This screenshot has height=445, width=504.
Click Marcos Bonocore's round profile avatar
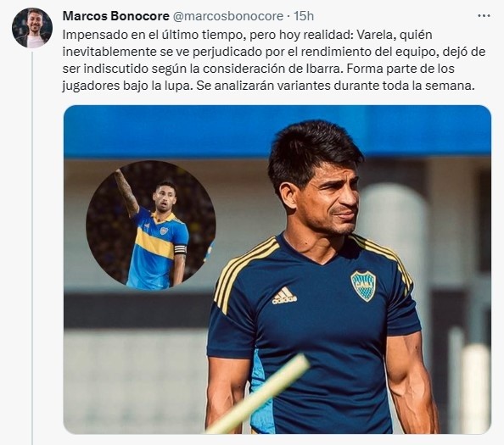(x=32, y=28)
